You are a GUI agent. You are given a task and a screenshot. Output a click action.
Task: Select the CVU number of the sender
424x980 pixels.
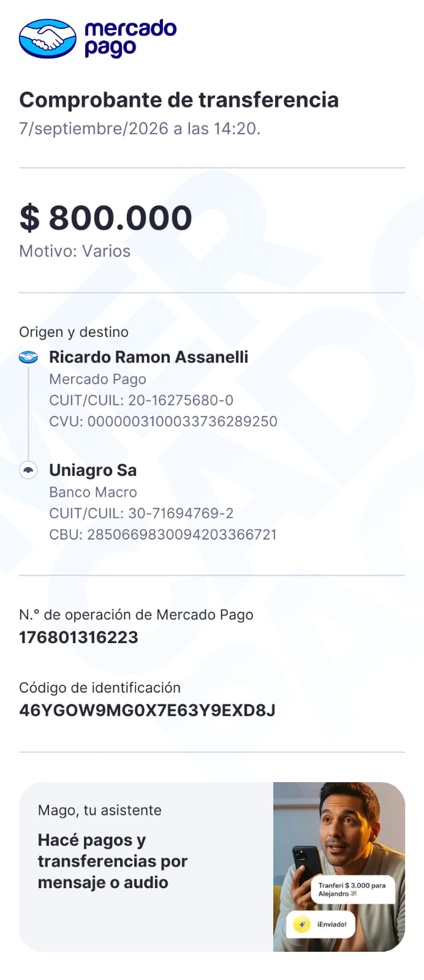[x=183, y=421]
